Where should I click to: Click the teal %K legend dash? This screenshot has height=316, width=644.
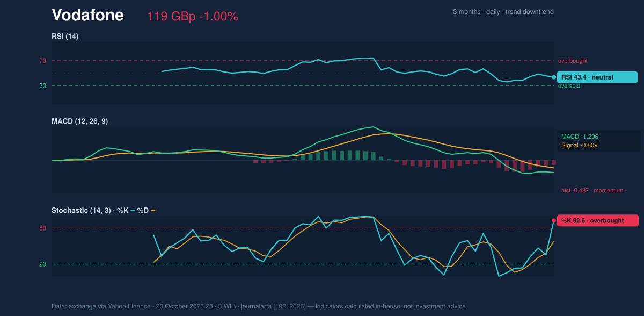click(x=133, y=211)
